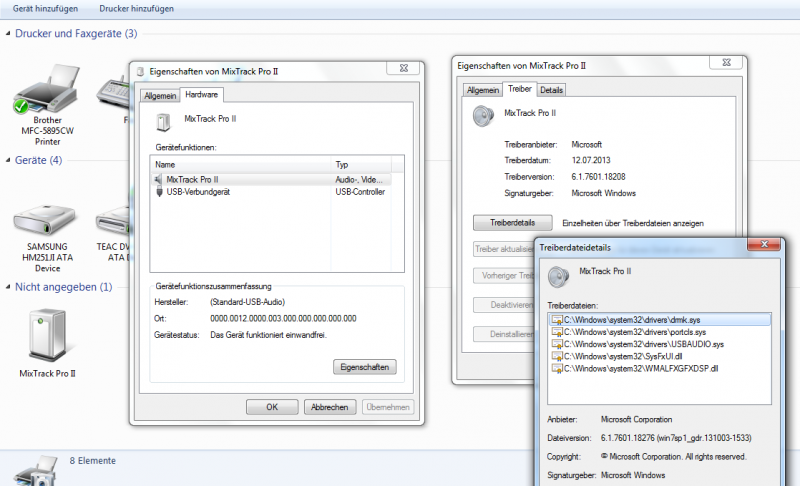Viewport: 800px width, 486px height.
Task: Open the Details tab
Action: 552,90
